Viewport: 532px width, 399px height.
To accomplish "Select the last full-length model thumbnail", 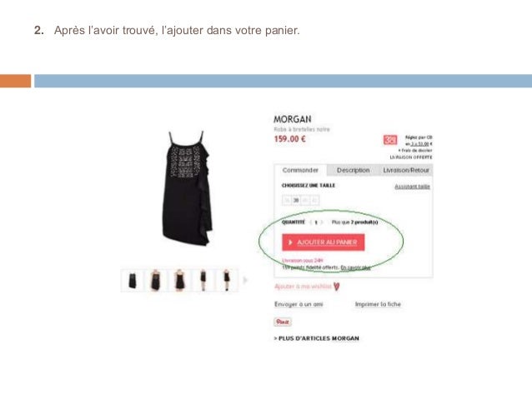I will pyautogui.click(x=227, y=280).
